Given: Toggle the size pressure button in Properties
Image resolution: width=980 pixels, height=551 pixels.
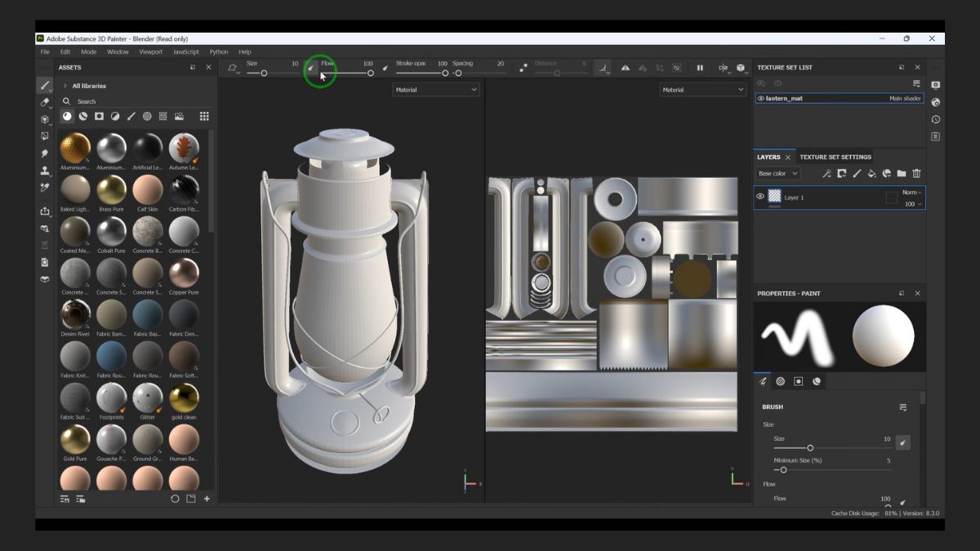Looking at the screenshot, I should pos(902,442).
